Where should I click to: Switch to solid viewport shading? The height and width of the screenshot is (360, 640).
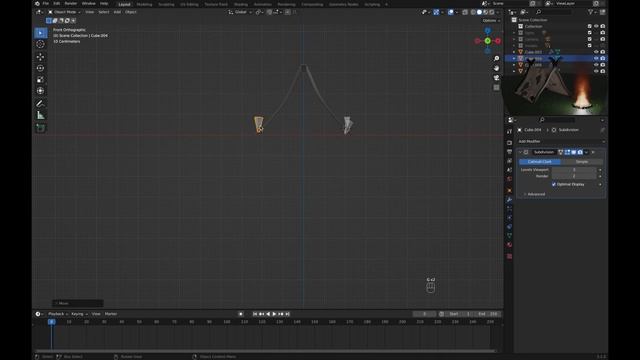point(479,12)
